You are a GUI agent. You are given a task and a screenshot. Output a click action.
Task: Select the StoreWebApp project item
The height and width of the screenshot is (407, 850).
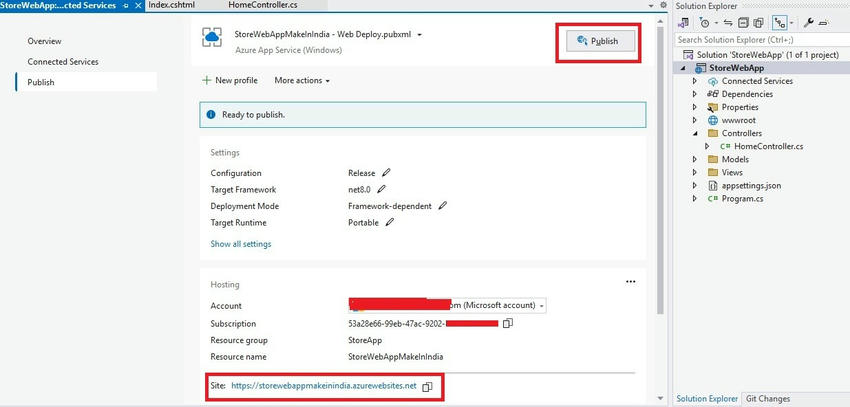736,68
